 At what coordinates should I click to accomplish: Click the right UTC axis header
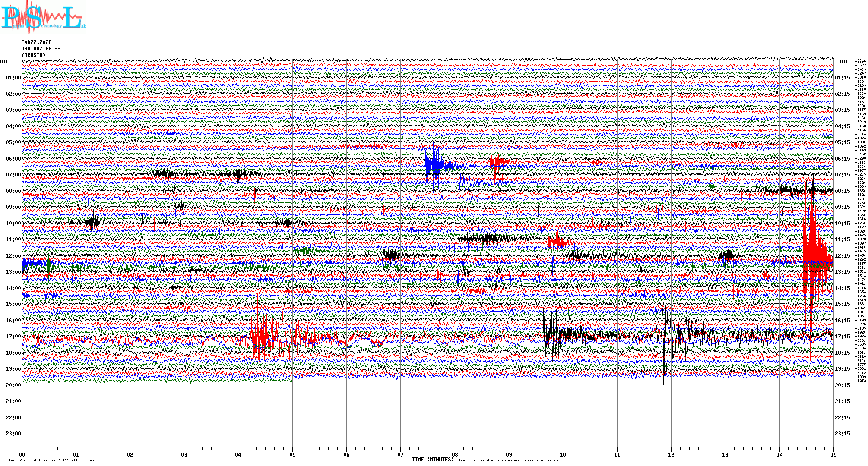tap(844, 62)
